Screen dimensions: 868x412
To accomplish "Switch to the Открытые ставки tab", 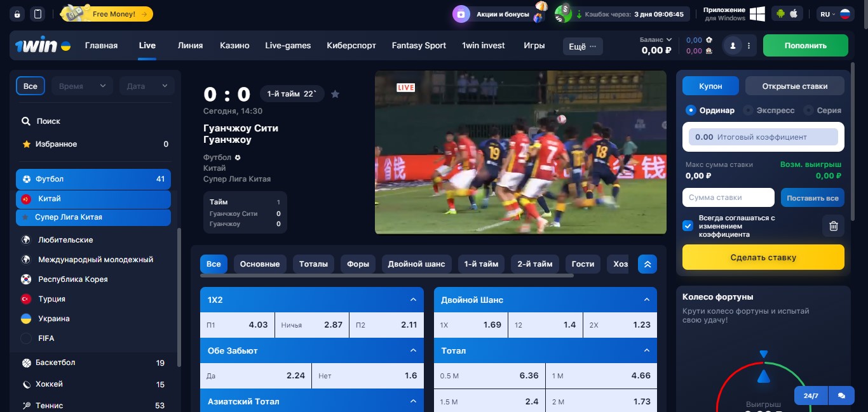I will (x=795, y=86).
